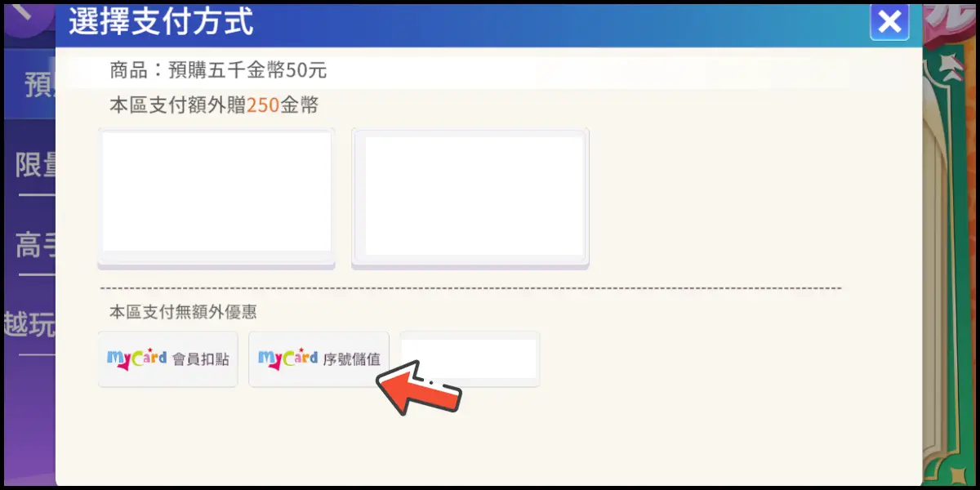Select the first blank bonus payment card

pos(216,198)
